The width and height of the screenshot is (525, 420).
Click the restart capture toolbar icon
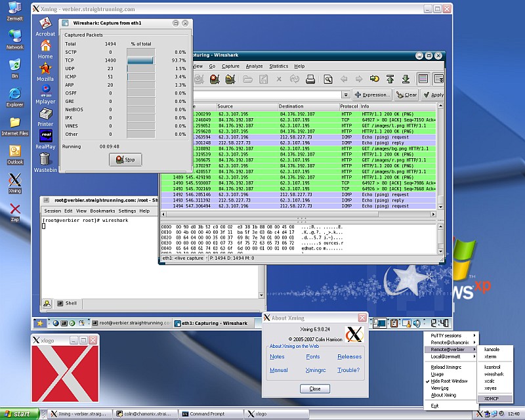[230, 79]
